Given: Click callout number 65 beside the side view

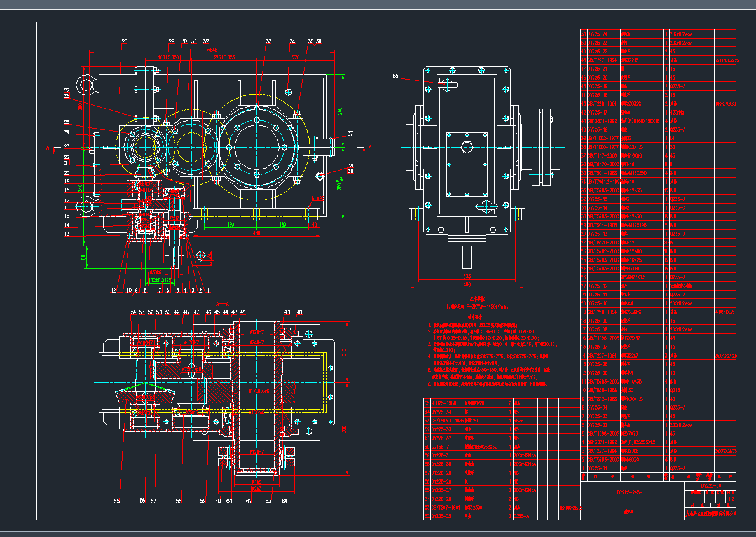Looking at the screenshot, I should (395, 76).
